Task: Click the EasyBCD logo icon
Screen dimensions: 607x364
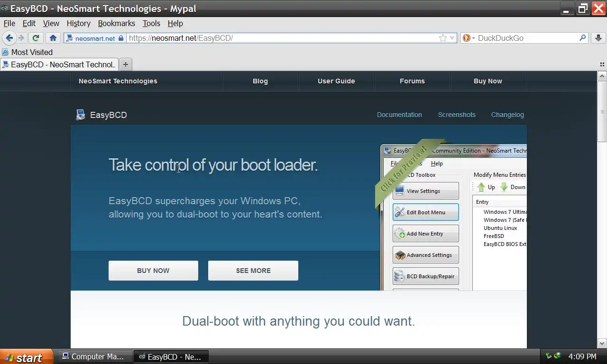Action: click(x=81, y=115)
